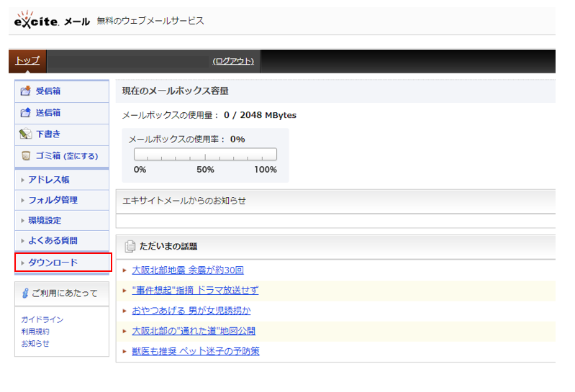Select the トップ tab

[27, 60]
